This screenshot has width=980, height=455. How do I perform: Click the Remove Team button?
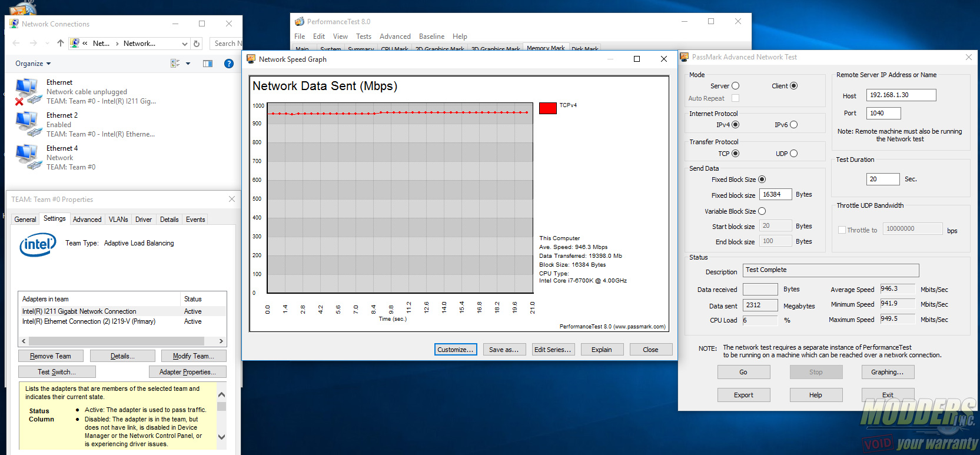51,356
